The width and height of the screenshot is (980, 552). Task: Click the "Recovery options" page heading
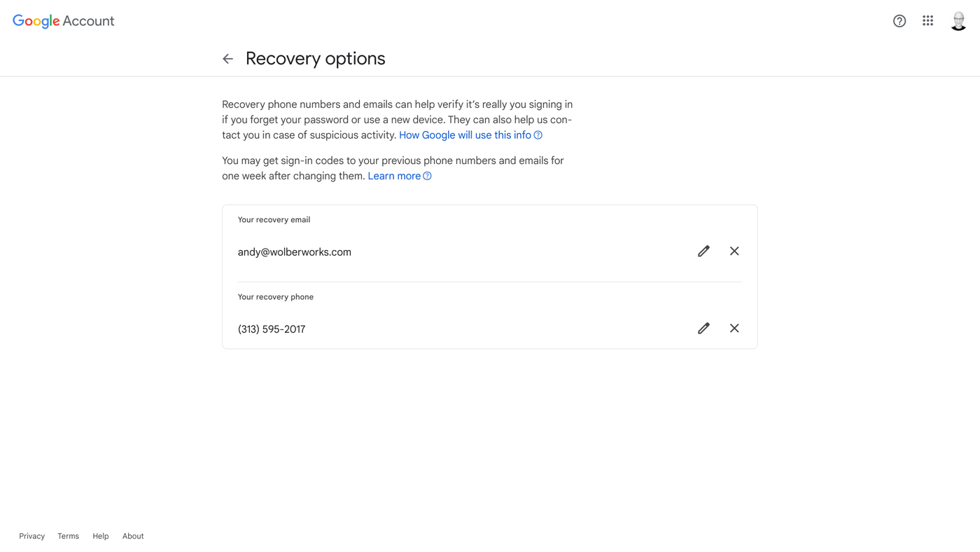315,59
